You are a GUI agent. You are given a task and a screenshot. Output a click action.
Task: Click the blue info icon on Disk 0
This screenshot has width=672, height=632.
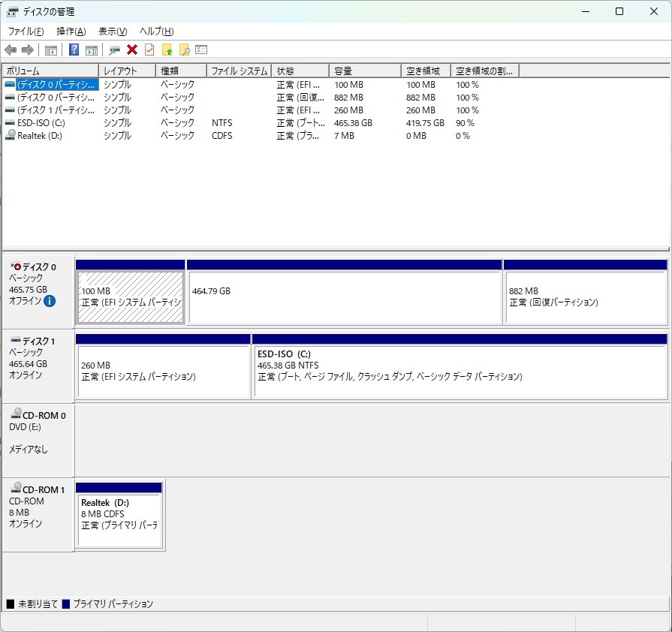[x=50, y=301]
